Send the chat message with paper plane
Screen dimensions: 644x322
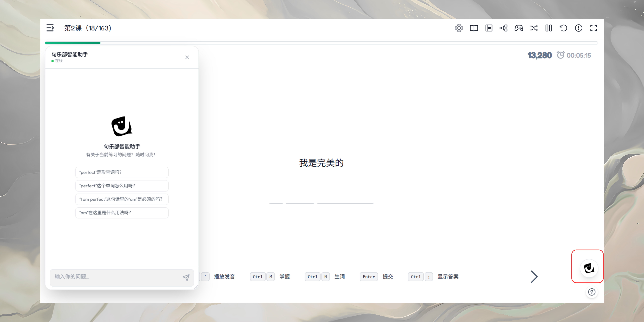pos(186,277)
